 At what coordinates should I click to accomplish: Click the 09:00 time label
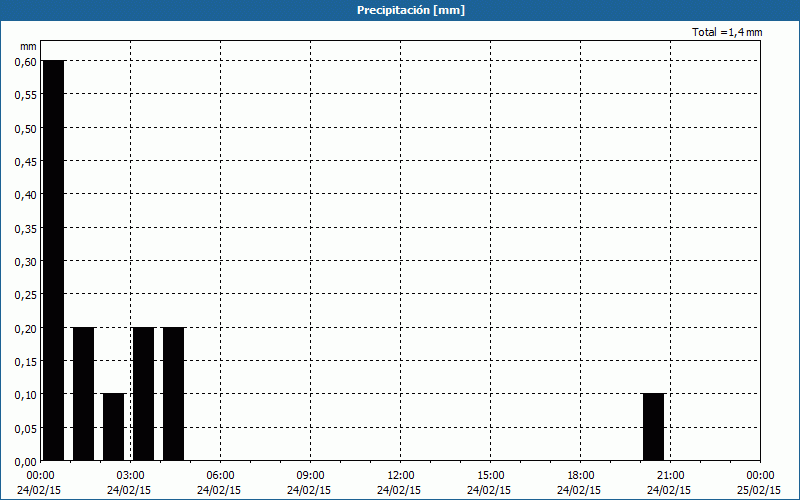coord(310,476)
